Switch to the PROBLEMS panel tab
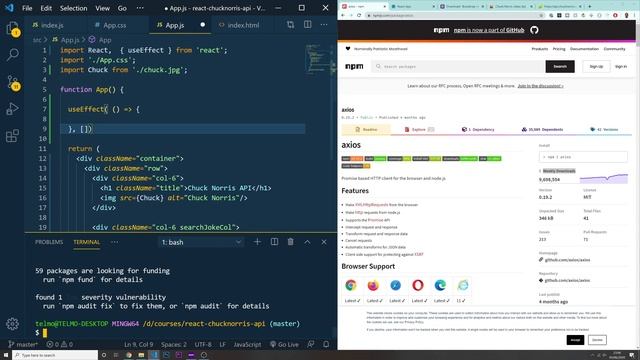 49,242
